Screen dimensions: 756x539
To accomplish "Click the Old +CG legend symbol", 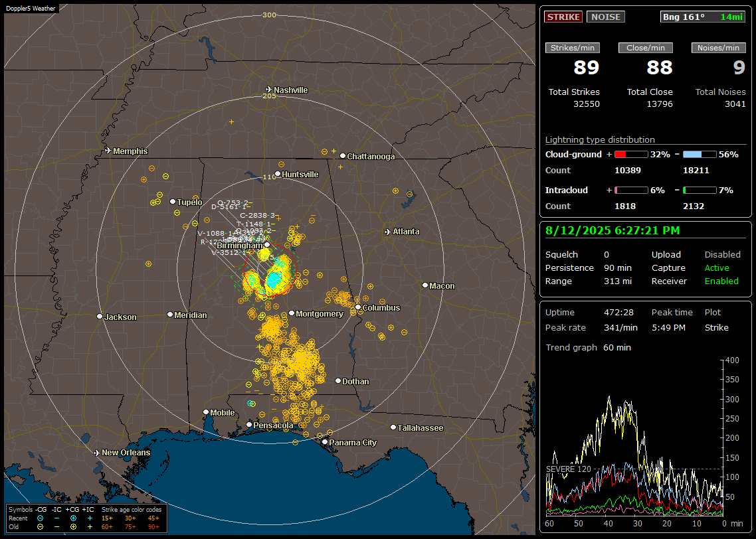I will click(x=73, y=527).
